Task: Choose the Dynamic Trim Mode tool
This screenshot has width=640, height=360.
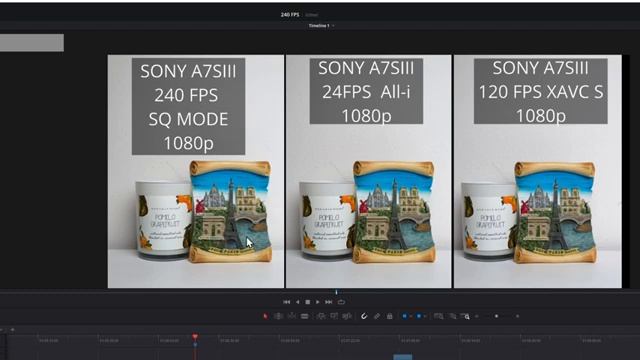Action: coord(291,316)
